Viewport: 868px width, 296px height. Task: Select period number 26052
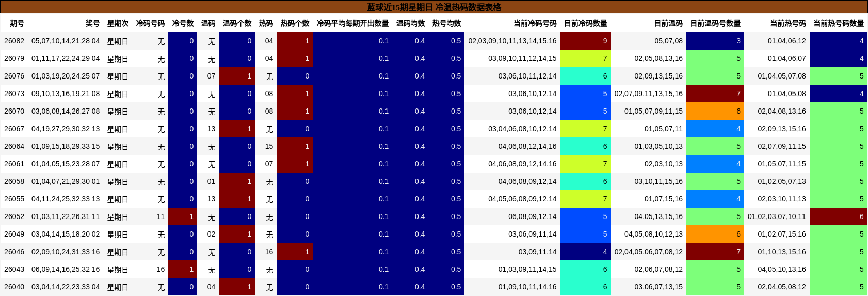coord(14,216)
